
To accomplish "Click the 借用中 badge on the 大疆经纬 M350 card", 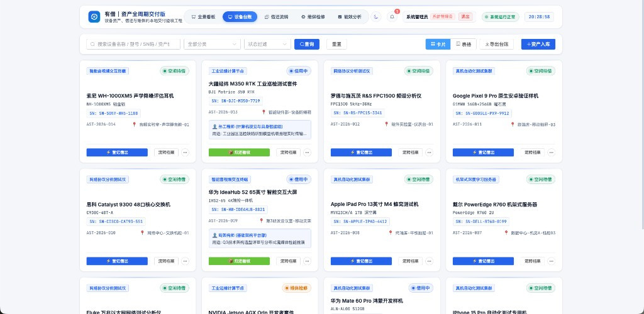I will (x=299, y=71).
